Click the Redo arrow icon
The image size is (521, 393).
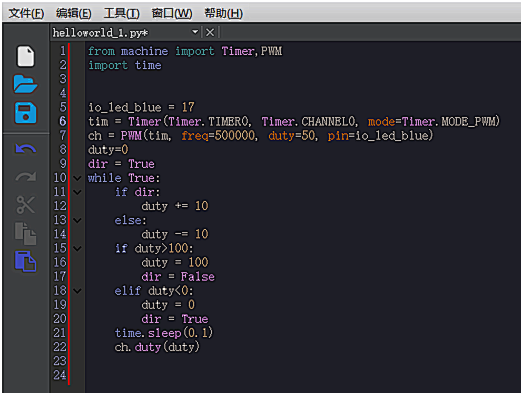(x=25, y=176)
